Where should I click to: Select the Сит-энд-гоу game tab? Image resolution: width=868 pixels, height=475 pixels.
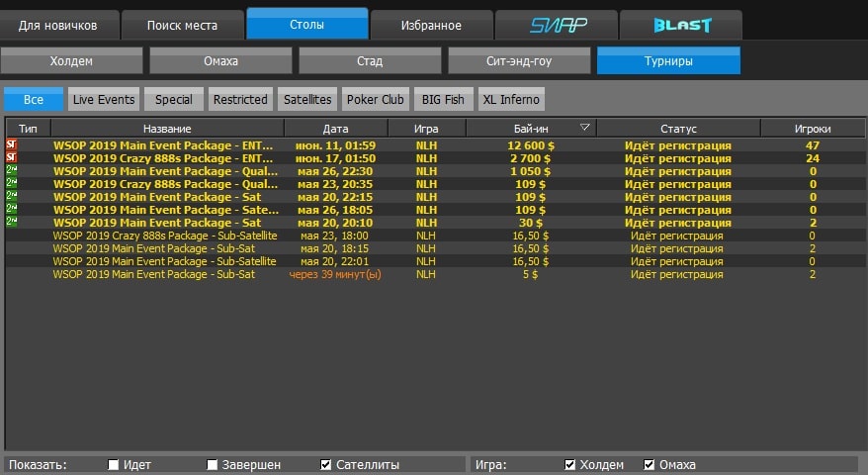[519, 61]
